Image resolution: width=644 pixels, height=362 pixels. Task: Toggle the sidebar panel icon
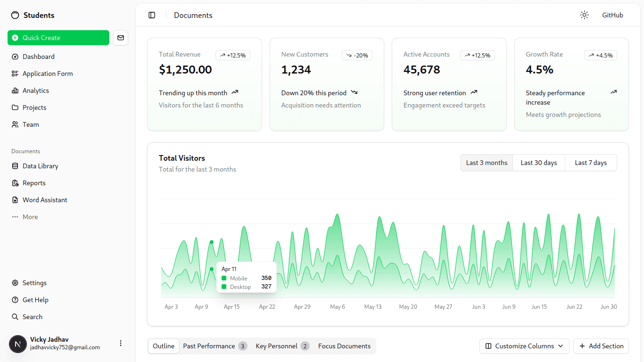tap(152, 15)
